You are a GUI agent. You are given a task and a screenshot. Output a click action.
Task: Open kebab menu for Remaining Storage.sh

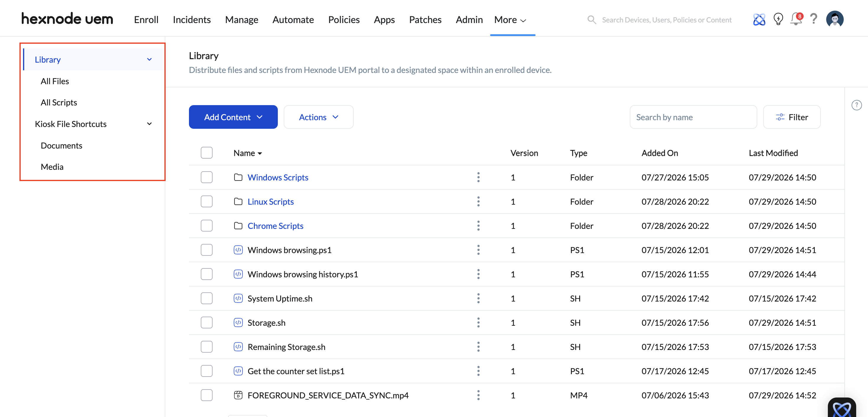tap(478, 347)
